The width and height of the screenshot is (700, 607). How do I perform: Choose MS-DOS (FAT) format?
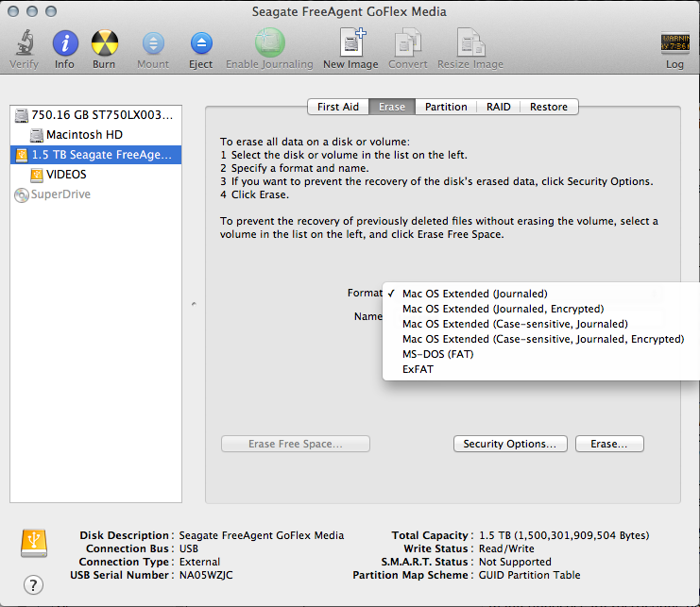541,354
